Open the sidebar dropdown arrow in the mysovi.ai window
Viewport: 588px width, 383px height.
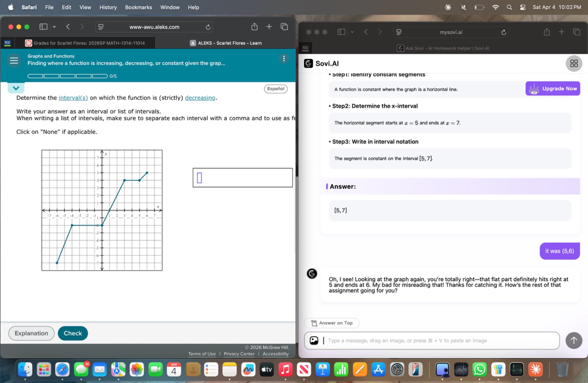352,32
